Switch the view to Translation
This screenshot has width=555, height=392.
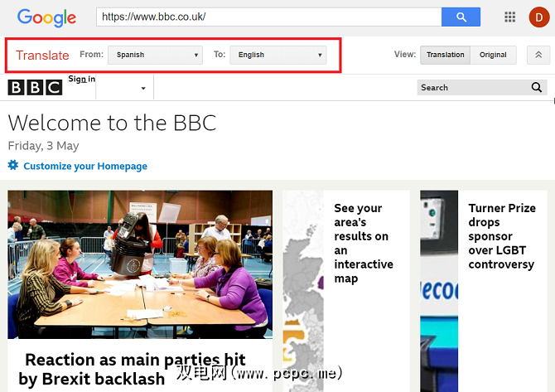pos(445,55)
